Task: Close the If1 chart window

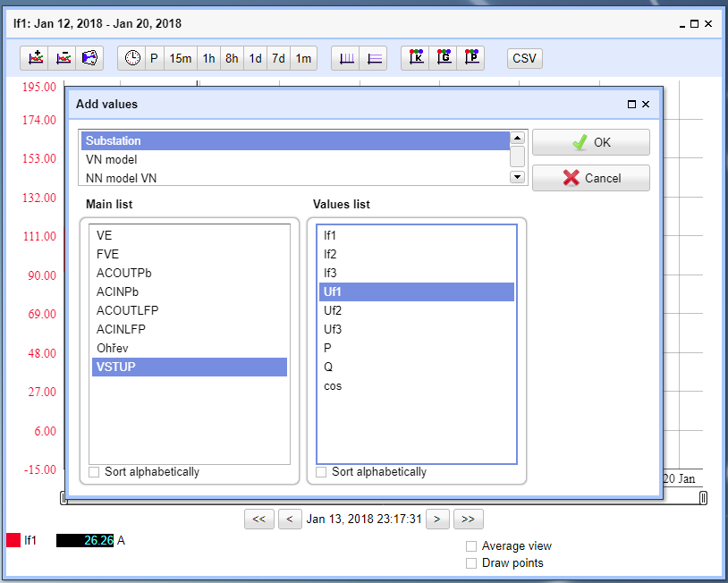Action: pyautogui.click(x=708, y=23)
